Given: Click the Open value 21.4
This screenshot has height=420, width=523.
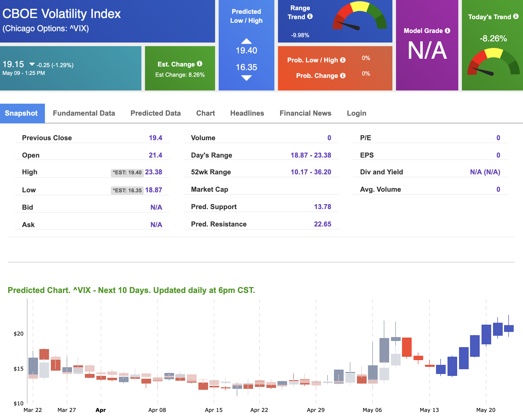Looking at the screenshot, I should (x=155, y=155).
